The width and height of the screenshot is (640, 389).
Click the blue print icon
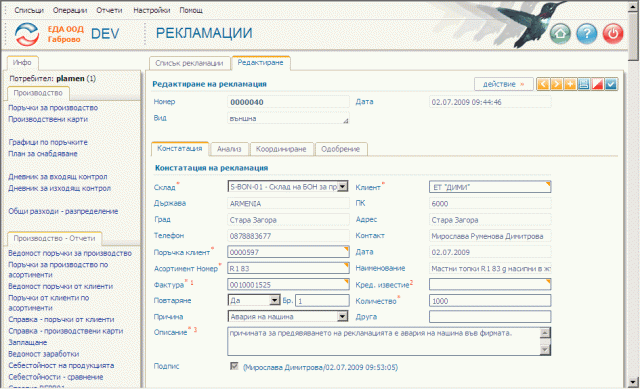click(x=584, y=84)
